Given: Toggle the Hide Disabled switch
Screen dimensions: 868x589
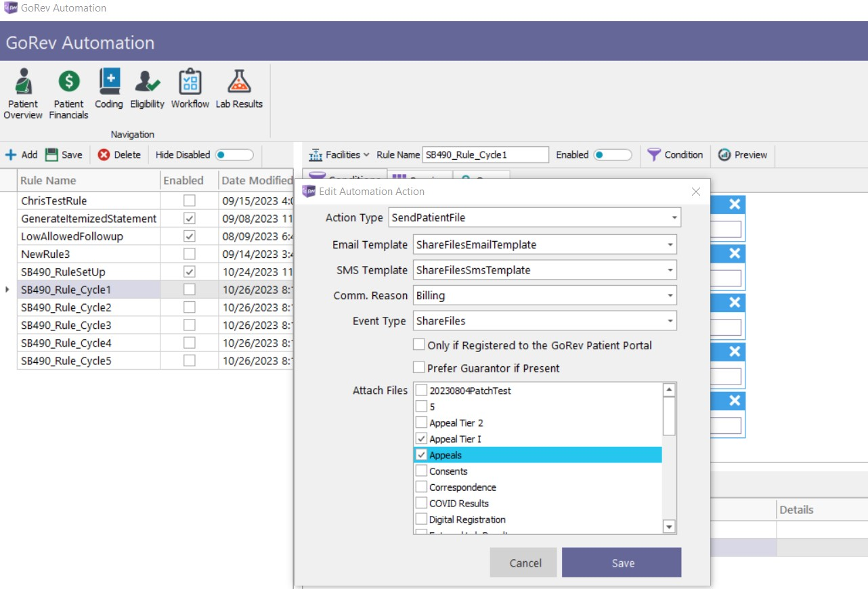Looking at the screenshot, I should pos(234,154).
